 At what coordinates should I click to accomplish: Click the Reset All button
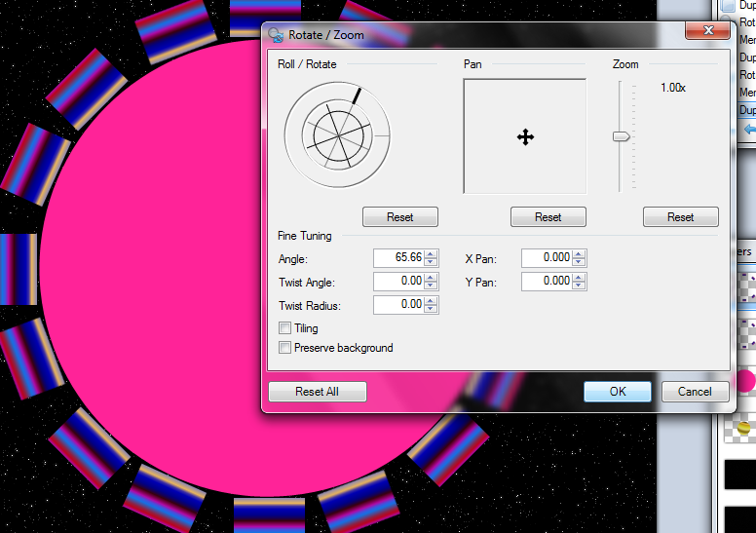coord(317,392)
